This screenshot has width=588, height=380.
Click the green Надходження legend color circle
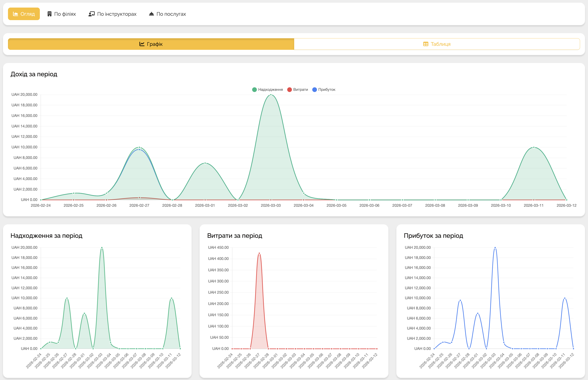point(254,90)
